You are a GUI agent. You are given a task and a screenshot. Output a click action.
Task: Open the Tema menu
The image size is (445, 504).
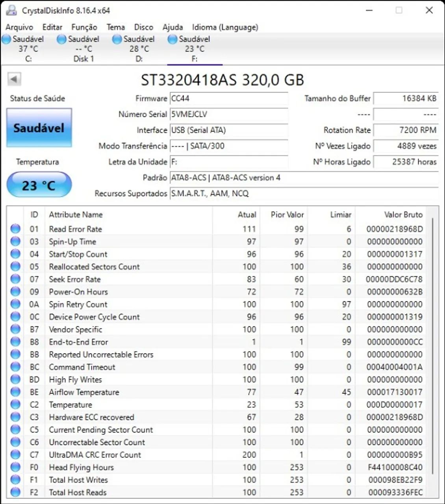115,27
